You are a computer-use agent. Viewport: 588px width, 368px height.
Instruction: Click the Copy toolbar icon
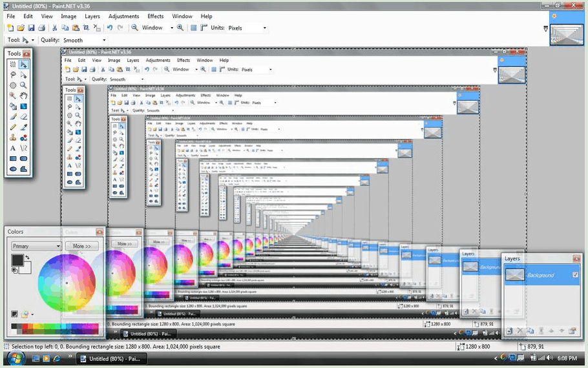(65, 28)
